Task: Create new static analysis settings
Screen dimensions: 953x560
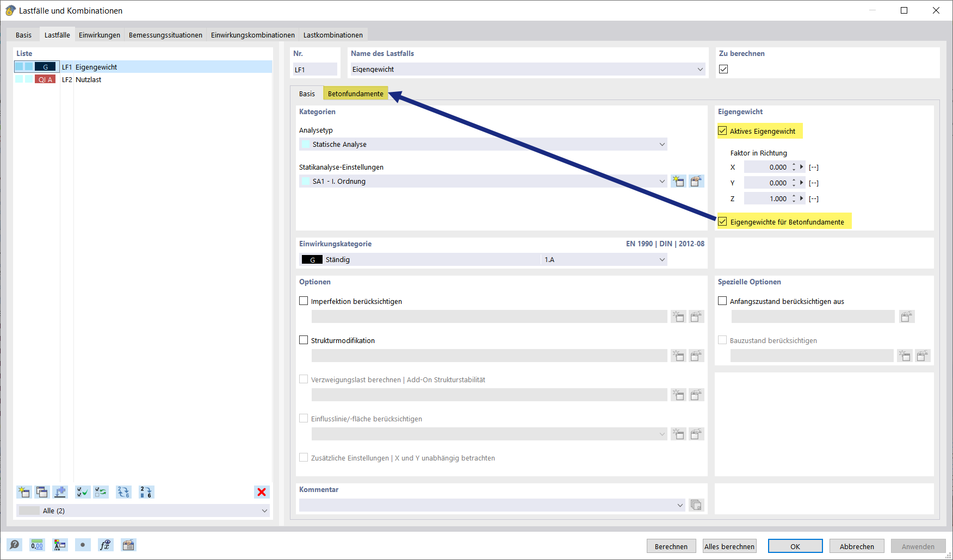Action: [678, 181]
